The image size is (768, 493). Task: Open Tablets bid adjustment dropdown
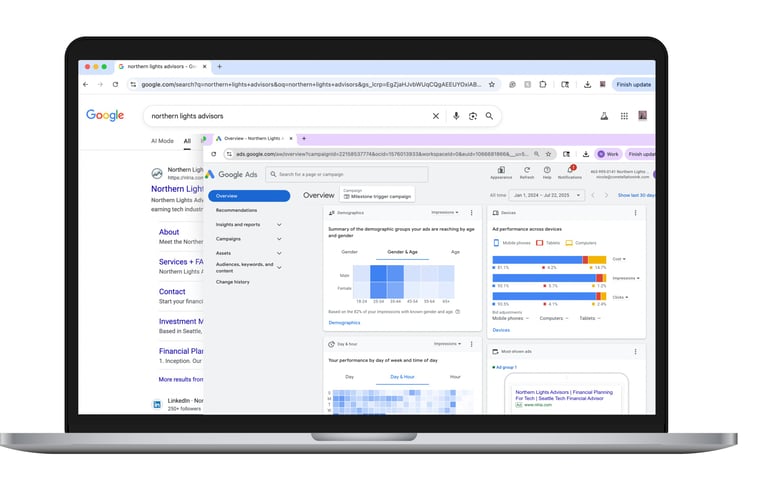point(590,318)
